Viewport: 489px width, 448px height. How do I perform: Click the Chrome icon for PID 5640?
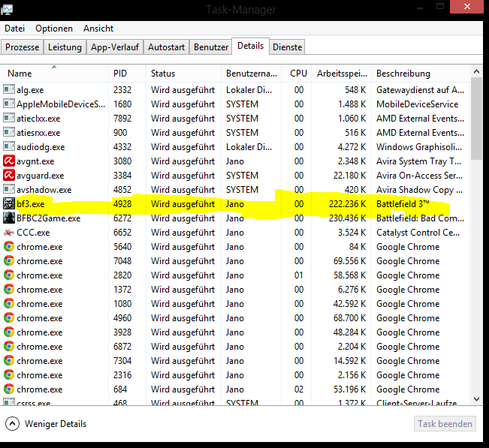9,246
